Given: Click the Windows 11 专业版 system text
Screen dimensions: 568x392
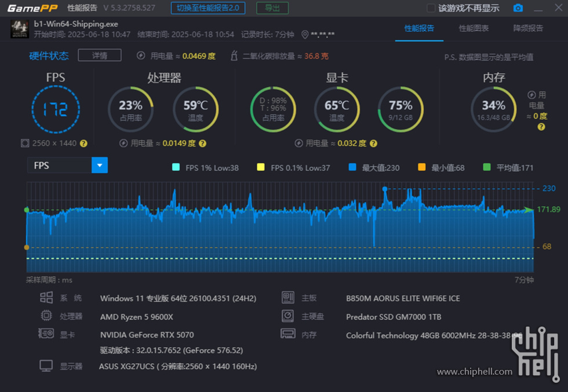Looking at the screenshot, I should [x=179, y=298].
